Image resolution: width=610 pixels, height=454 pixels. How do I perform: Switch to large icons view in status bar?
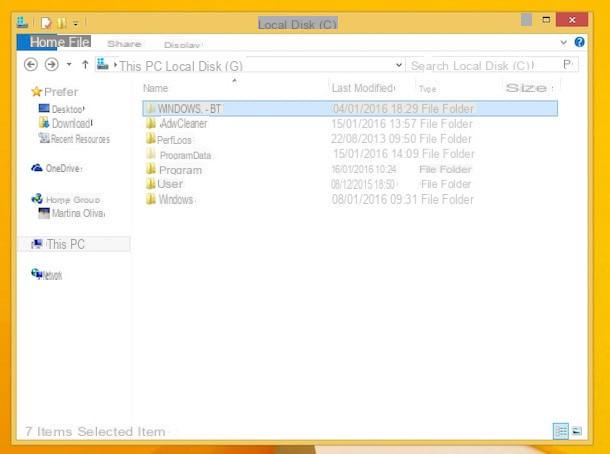pyautogui.click(x=577, y=431)
